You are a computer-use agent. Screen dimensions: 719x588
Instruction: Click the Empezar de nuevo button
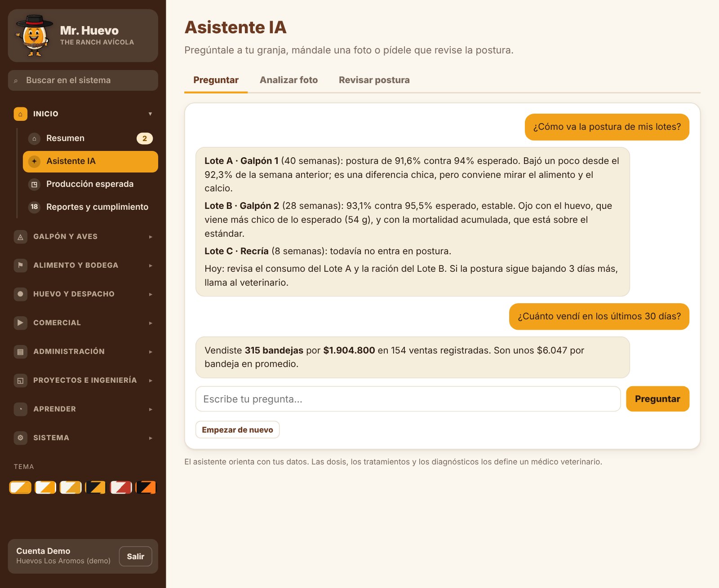click(x=237, y=430)
